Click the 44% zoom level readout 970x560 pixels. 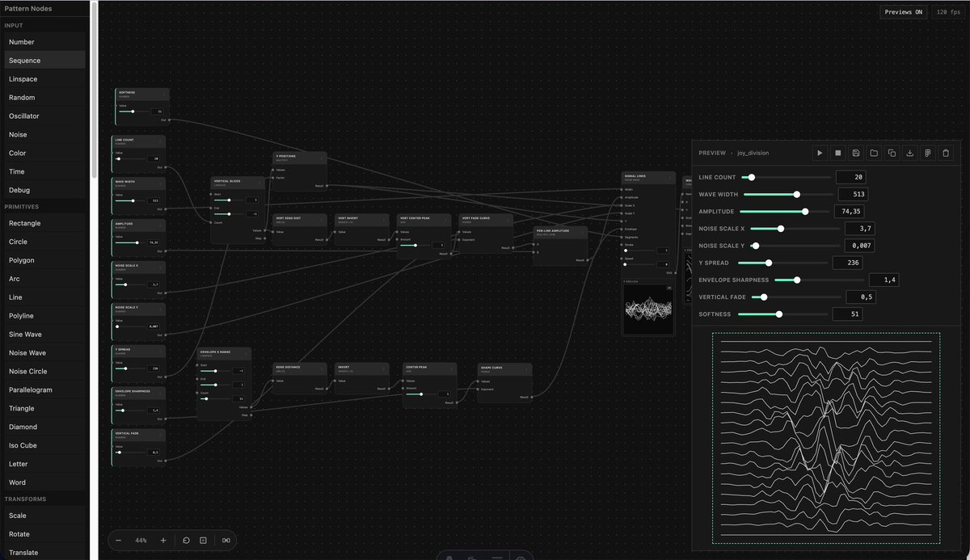(x=141, y=540)
